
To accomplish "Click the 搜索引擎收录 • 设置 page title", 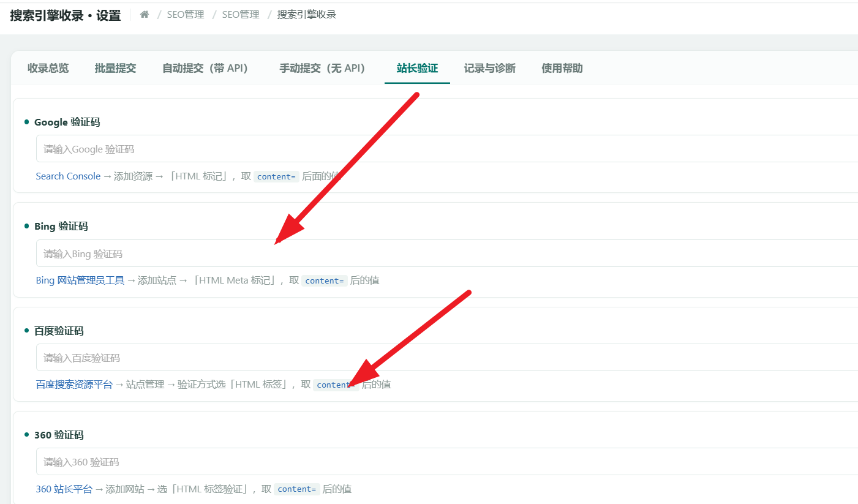I will pyautogui.click(x=66, y=15).
